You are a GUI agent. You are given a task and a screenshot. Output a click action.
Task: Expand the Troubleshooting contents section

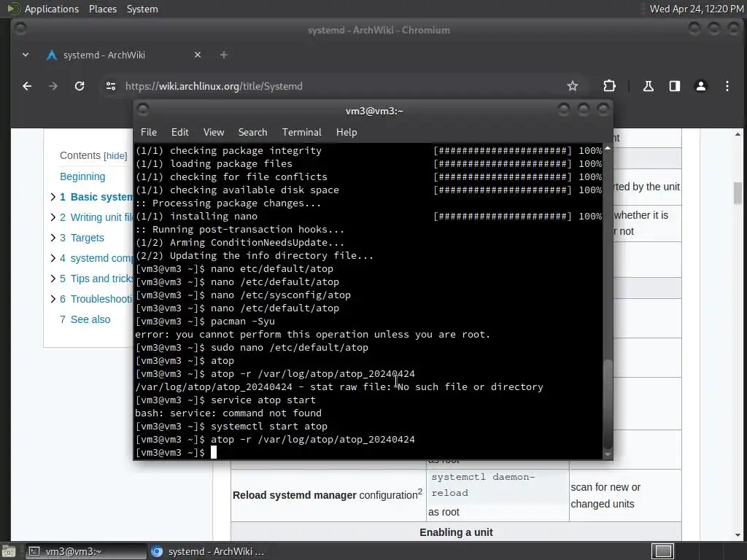tap(53, 299)
